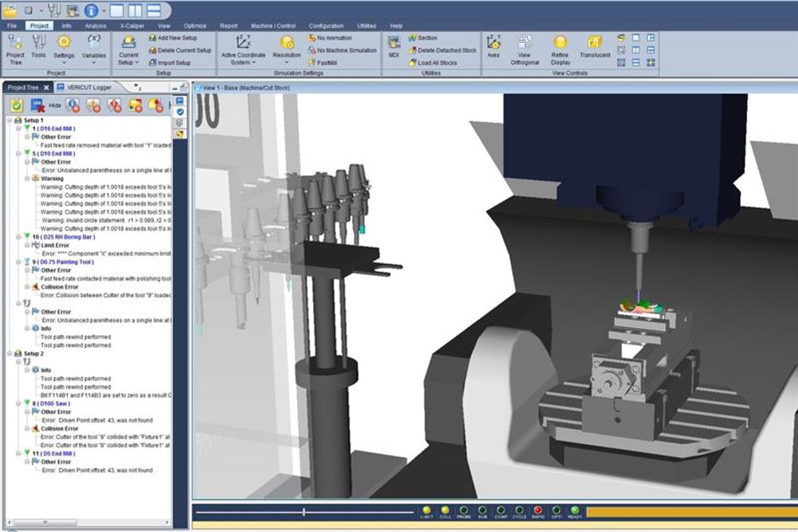
Task: Collapse tool 5 (D10 End Mill) node
Action: (18, 154)
